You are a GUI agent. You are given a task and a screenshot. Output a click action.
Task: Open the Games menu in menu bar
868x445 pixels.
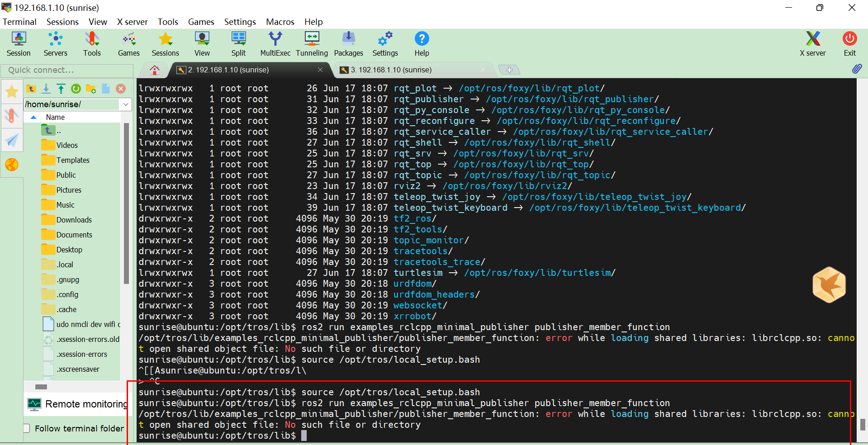pyautogui.click(x=201, y=22)
